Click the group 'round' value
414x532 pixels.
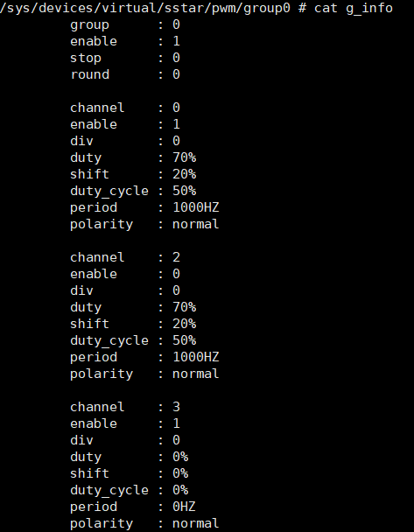[x=176, y=74]
